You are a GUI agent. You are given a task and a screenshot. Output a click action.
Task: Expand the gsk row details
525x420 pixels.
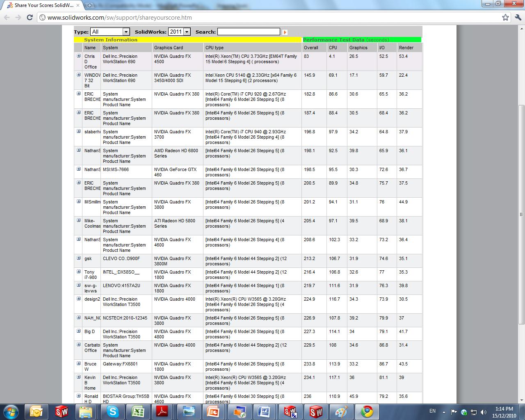78,258
